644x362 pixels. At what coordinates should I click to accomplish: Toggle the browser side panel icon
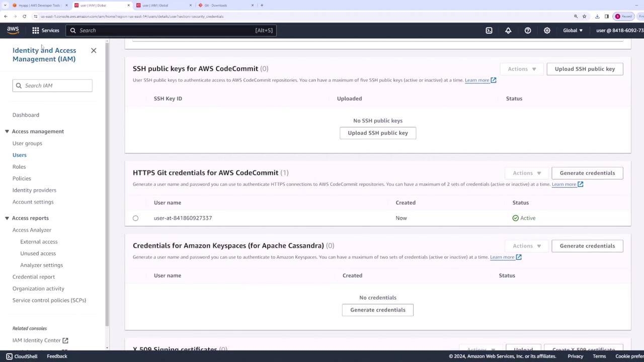[607, 16]
